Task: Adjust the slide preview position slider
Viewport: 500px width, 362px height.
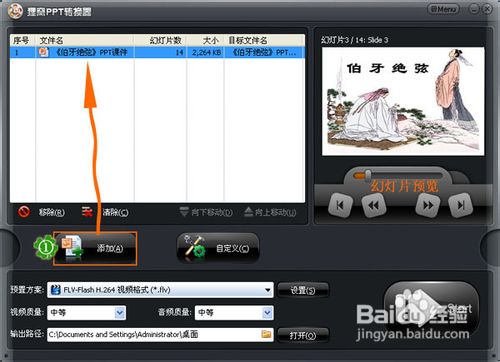Action: pos(368,175)
